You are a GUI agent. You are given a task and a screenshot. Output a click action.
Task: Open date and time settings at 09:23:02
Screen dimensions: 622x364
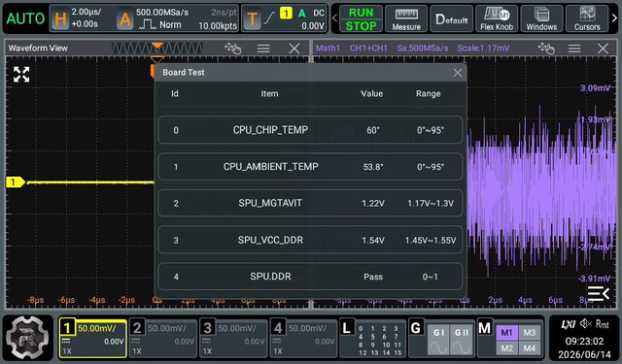(584, 341)
